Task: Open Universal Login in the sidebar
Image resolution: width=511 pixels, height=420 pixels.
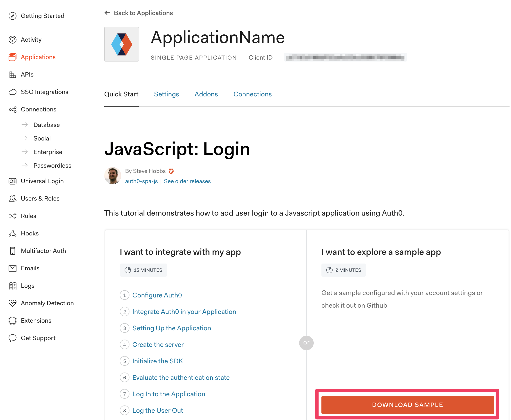Action: [x=42, y=181]
